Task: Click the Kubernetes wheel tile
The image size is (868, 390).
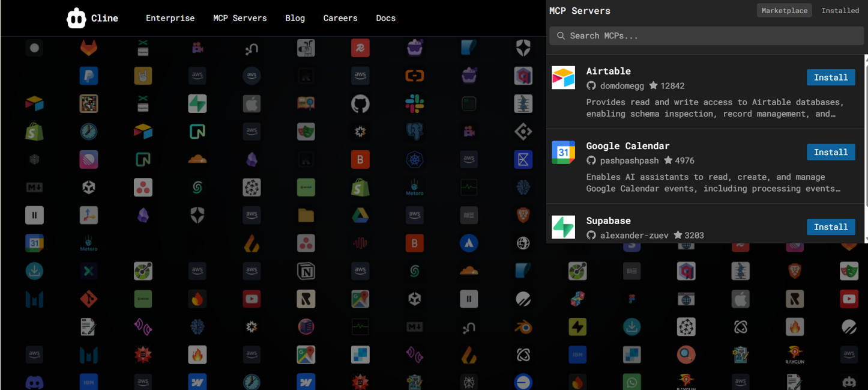Action: [415, 159]
